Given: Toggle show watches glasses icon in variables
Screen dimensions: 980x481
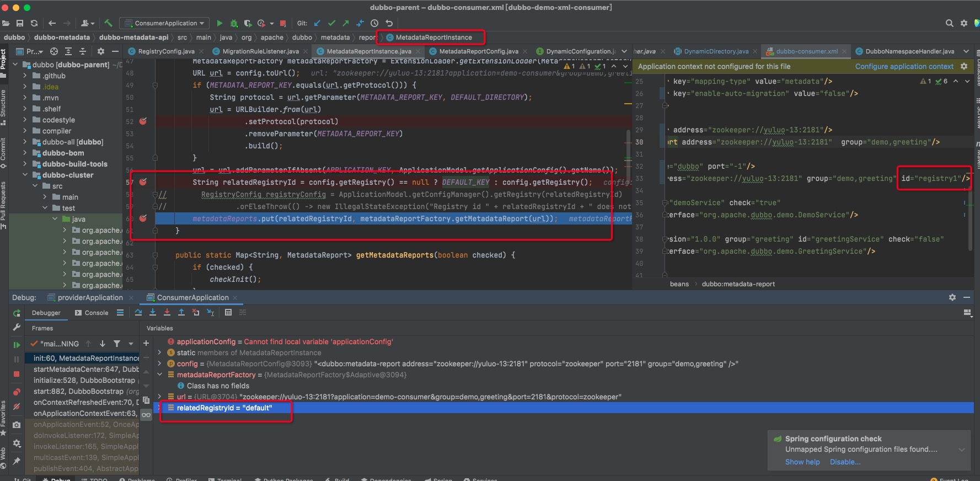Looking at the screenshot, I should pos(146,415).
